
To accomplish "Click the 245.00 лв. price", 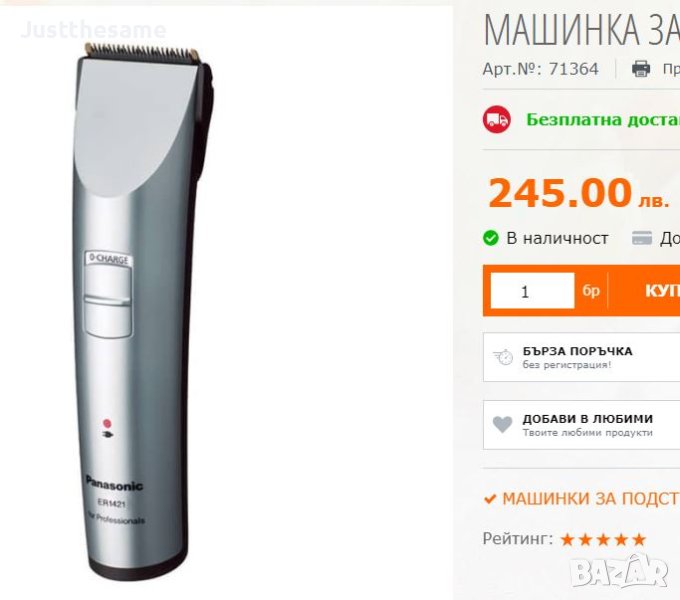I will [579, 193].
